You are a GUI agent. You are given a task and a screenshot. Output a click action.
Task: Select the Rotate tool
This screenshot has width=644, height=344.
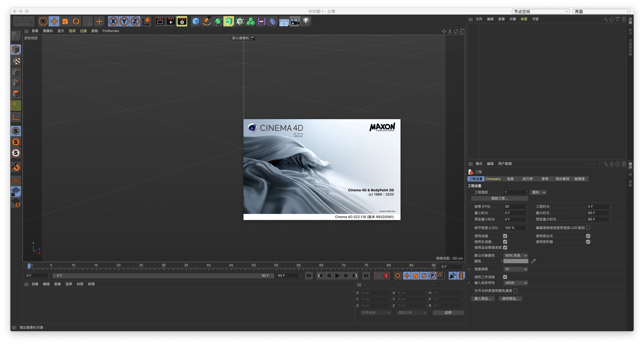(x=76, y=21)
